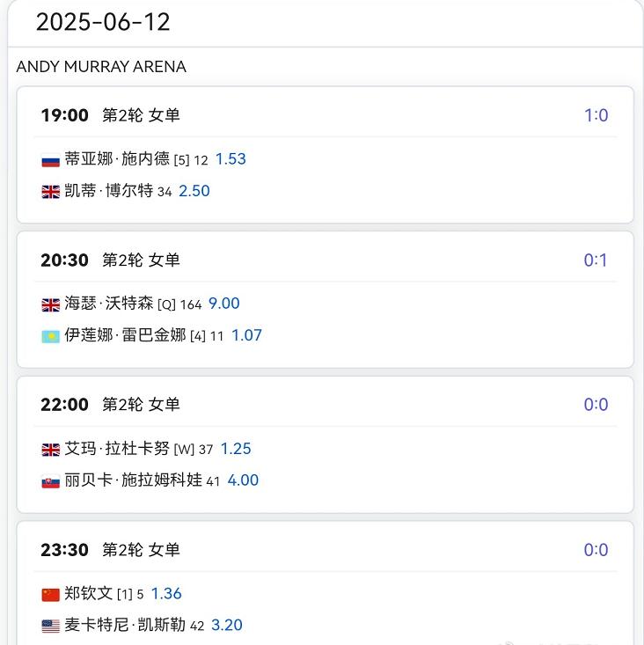
Task: Open the 1:0 score of the 19:00 match
Action: [x=596, y=115]
